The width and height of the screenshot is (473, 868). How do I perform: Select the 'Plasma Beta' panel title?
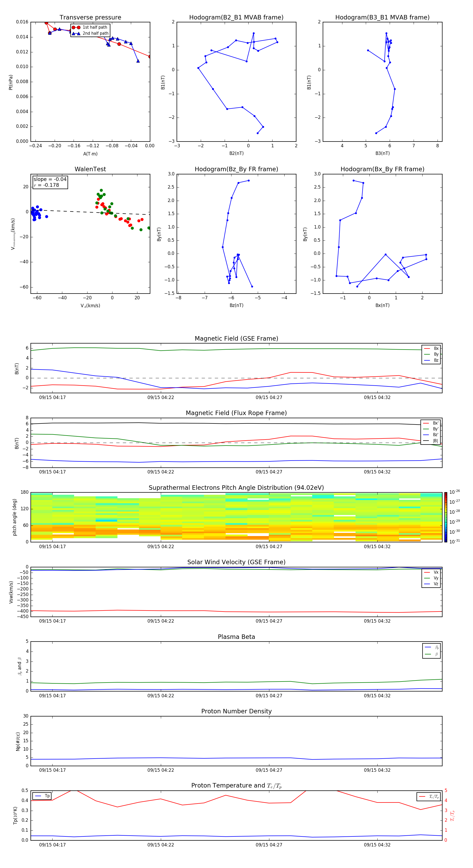click(236, 637)
